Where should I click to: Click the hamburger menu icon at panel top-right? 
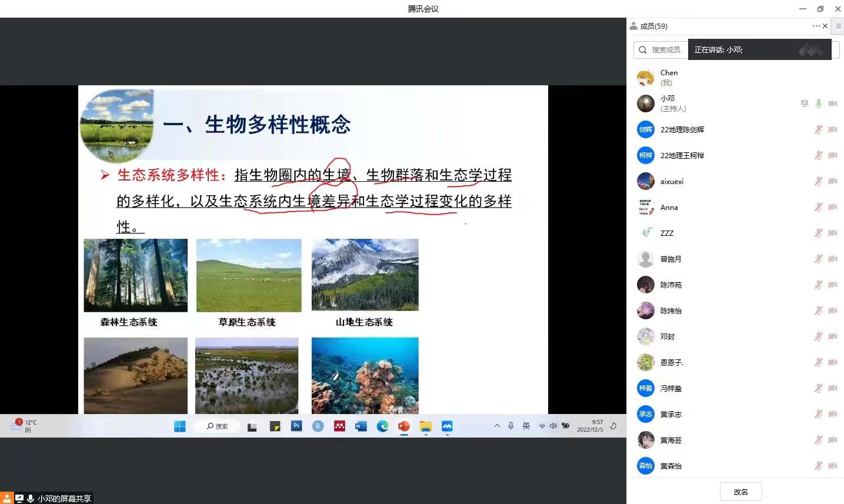[x=838, y=26]
